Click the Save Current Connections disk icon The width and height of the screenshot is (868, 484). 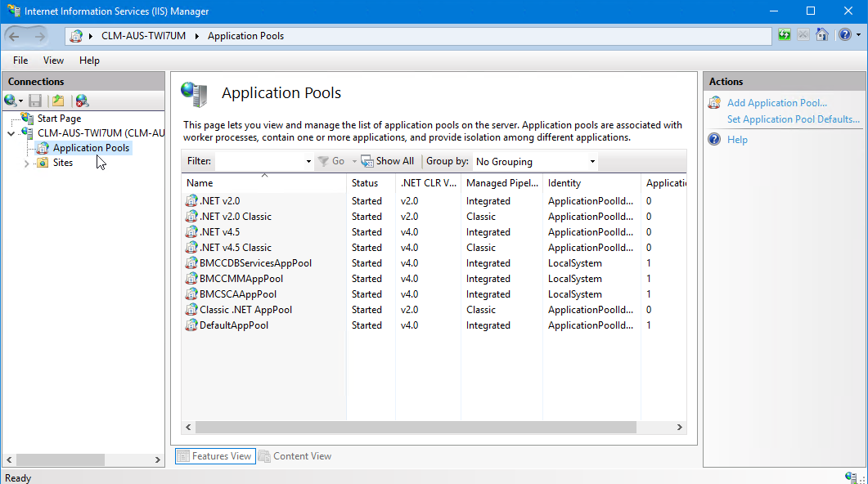tap(35, 101)
